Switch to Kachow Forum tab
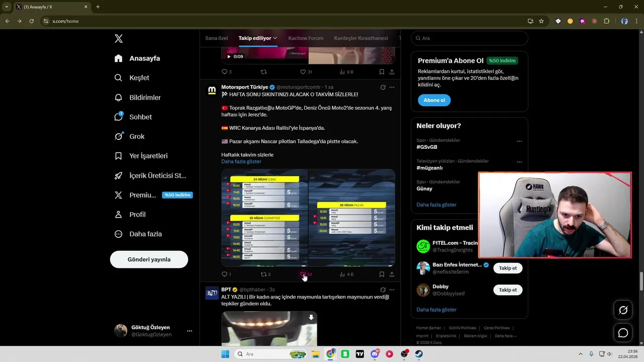This screenshot has width=644, height=362. (306, 38)
